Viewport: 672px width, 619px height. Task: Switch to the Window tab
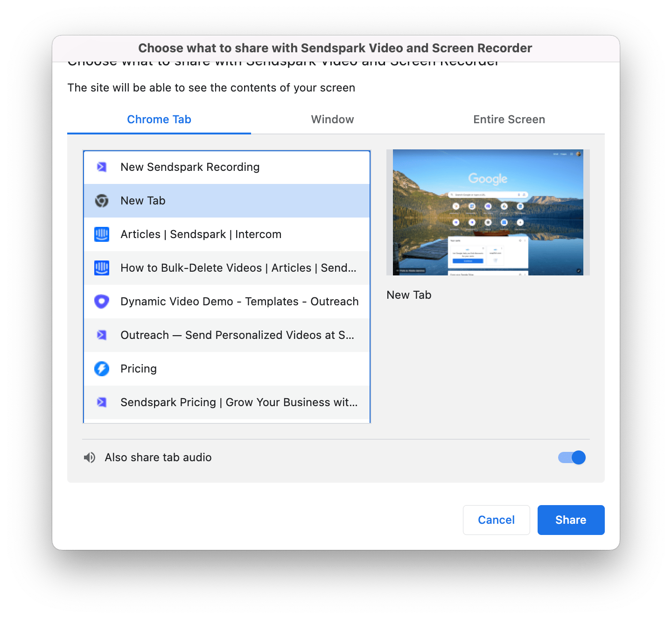pyautogui.click(x=333, y=120)
